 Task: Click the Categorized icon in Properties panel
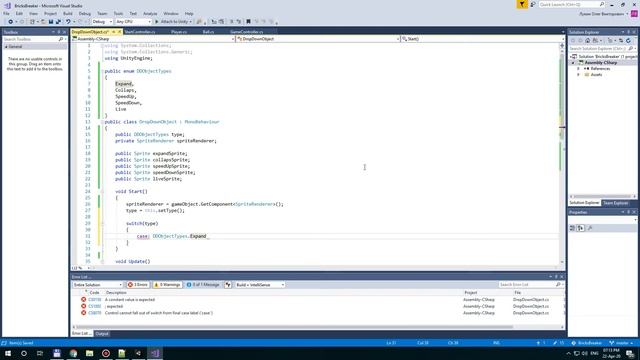click(x=572, y=228)
